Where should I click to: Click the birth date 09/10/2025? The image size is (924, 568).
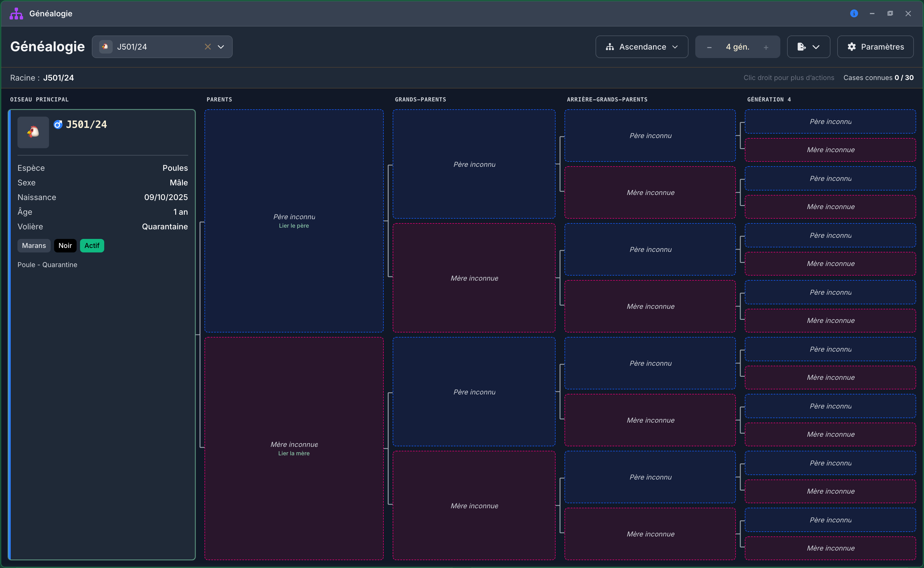pos(166,197)
